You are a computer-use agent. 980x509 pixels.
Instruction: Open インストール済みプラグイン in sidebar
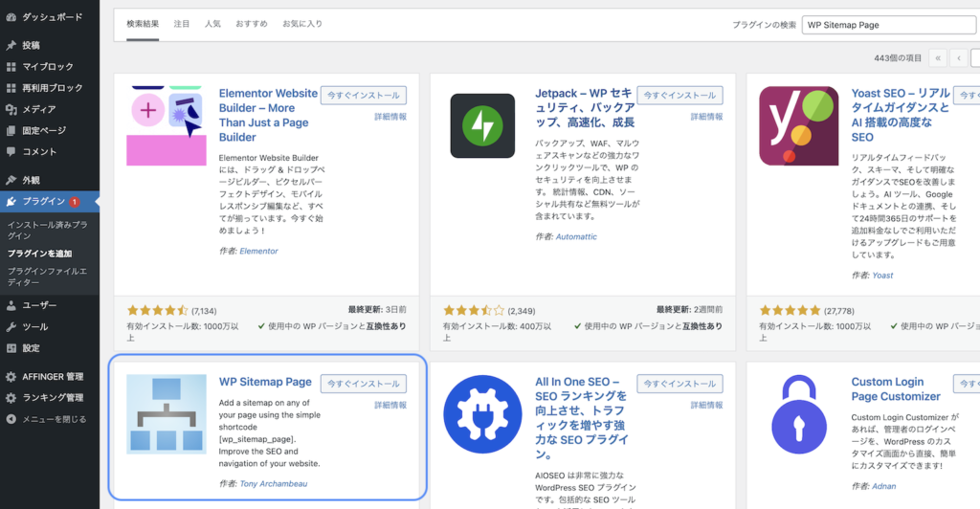(48, 231)
